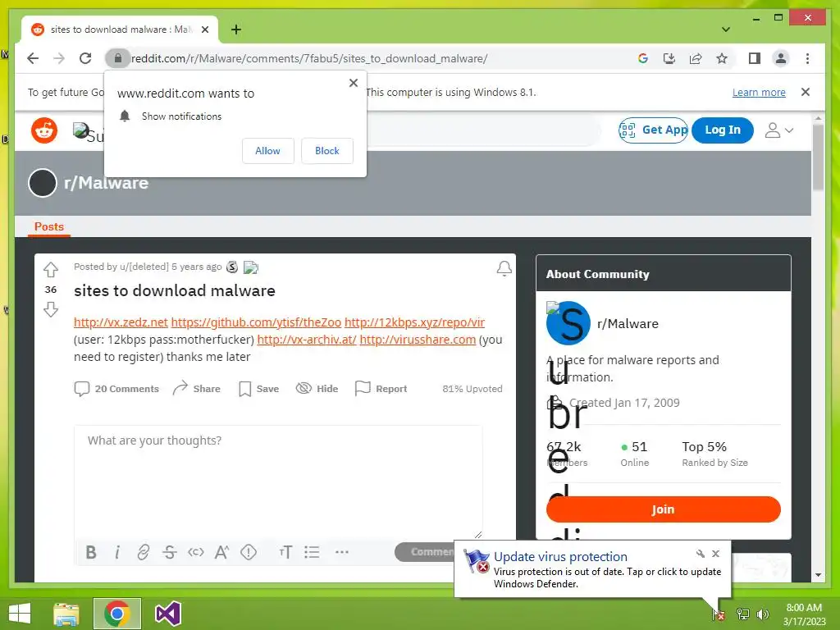Save the post

(258, 389)
